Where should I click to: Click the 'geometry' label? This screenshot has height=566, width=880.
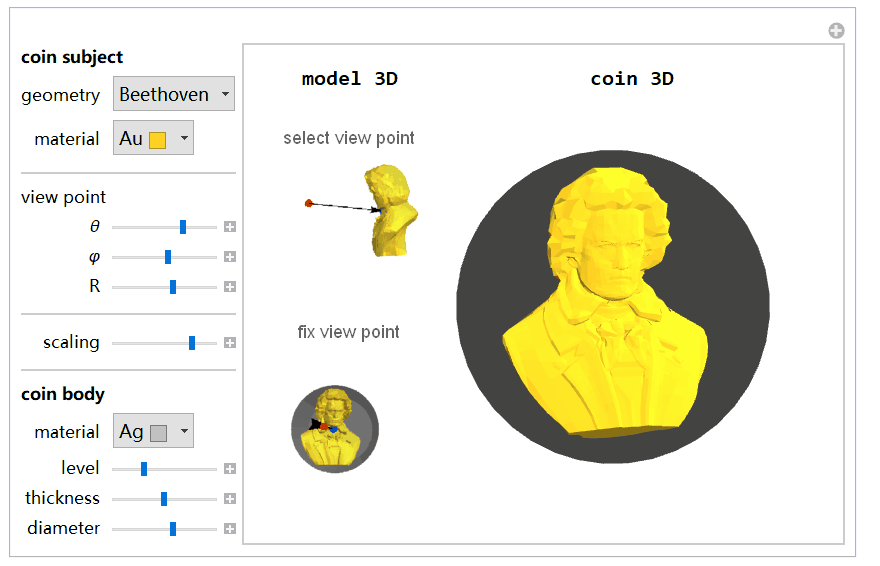[61, 95]
